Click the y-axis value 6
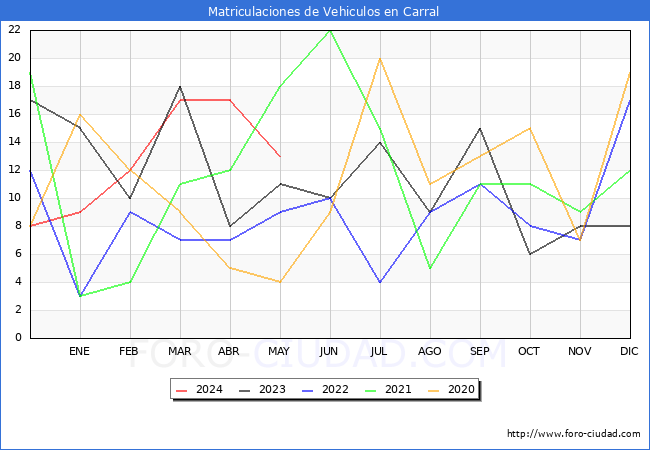The image size is (650, 450). coord(18,254)
